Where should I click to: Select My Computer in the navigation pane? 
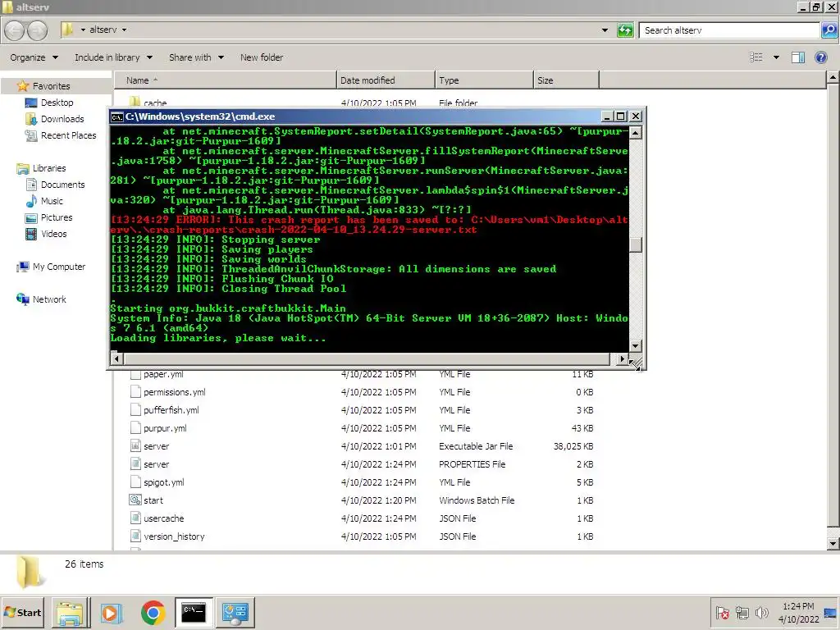click(58, 267)
